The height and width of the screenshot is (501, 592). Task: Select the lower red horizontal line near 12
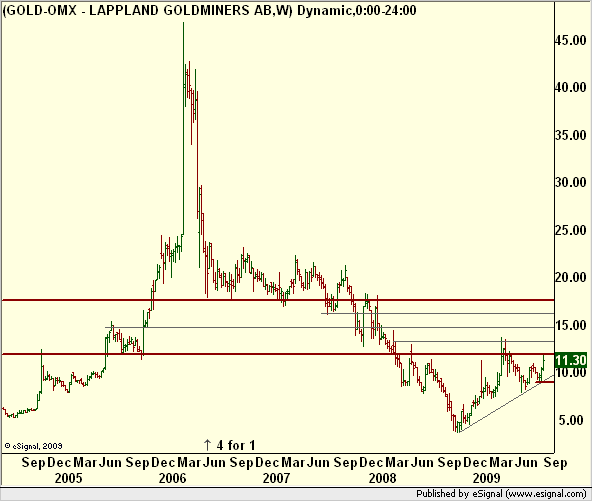(278, 354)
